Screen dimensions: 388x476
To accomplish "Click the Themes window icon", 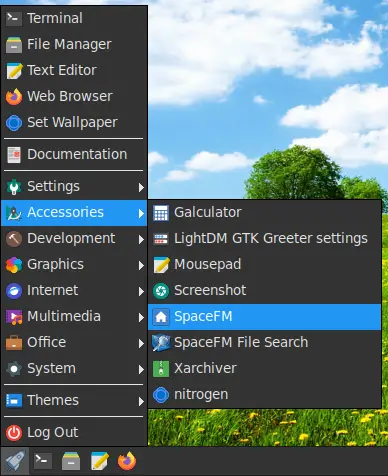I will 14,401.
